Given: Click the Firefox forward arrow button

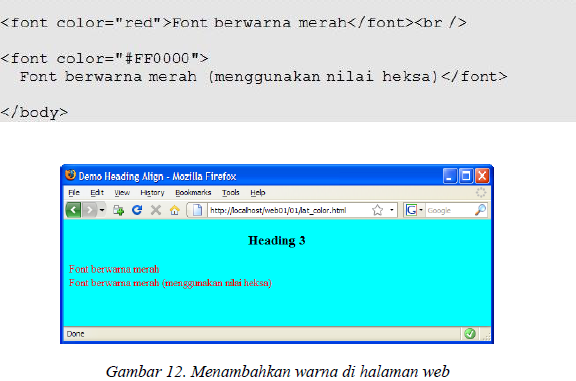Looking at the screenshot, I should click(x=89, y=210).
